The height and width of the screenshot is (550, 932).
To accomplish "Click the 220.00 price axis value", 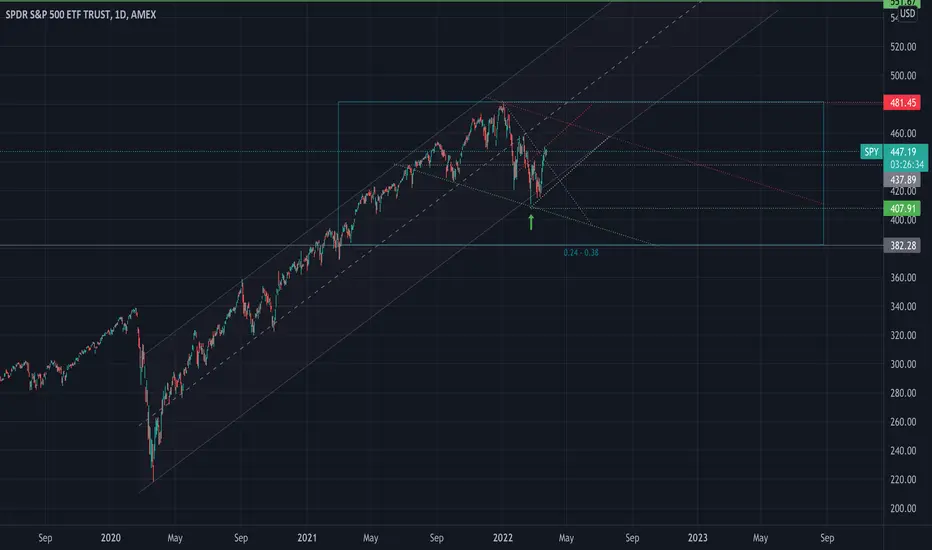I will (x=903, y=480).
